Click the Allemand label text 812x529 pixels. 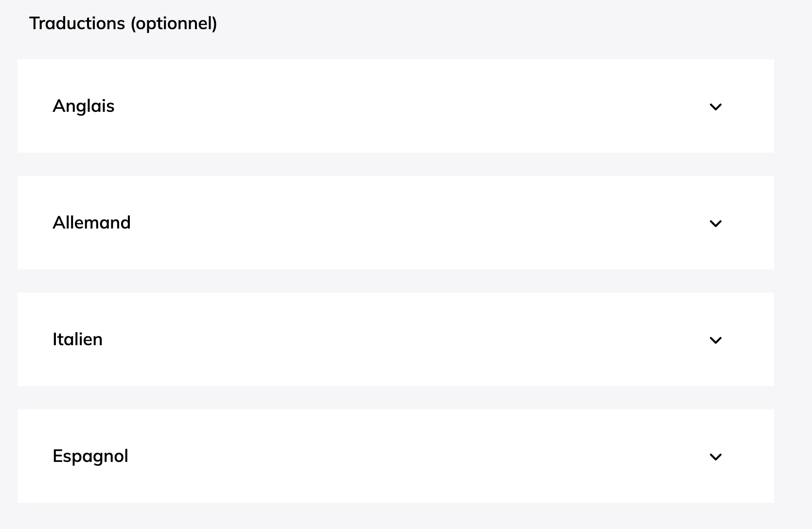click(91, 223)
